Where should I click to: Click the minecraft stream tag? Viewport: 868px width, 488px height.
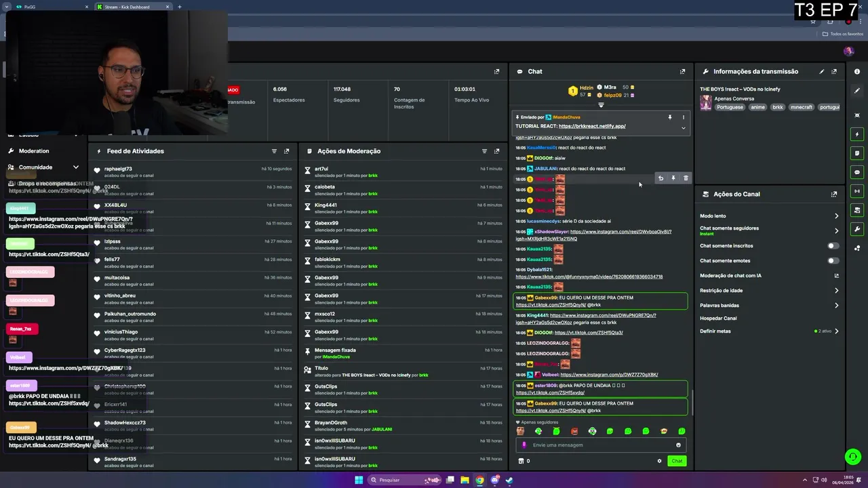pos(801,107)
